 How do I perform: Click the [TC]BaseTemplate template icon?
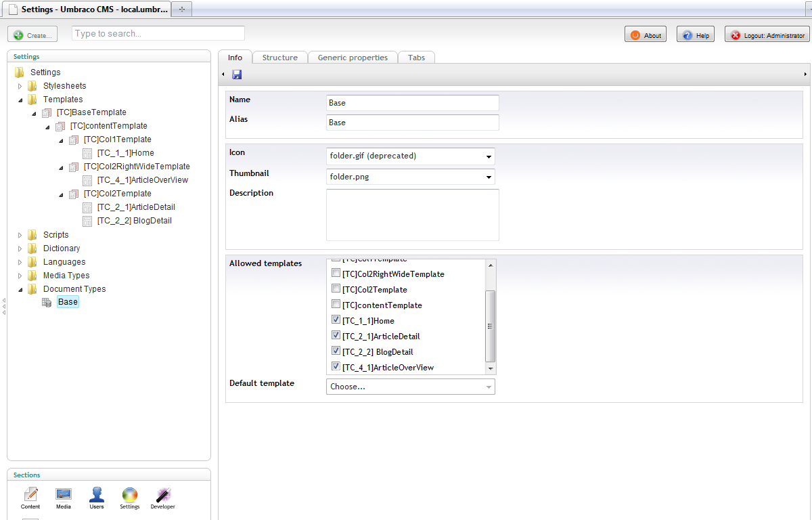click(x=47, y=113)
